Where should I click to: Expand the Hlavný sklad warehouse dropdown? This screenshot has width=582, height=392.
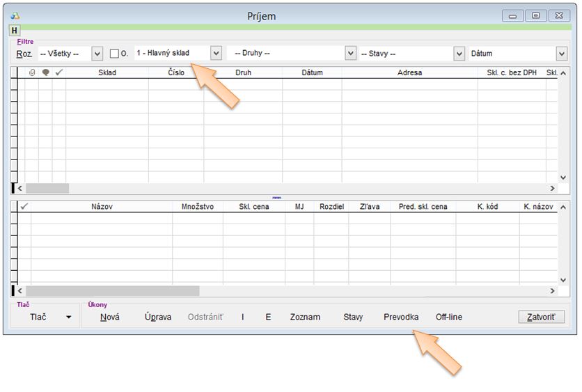215,54
